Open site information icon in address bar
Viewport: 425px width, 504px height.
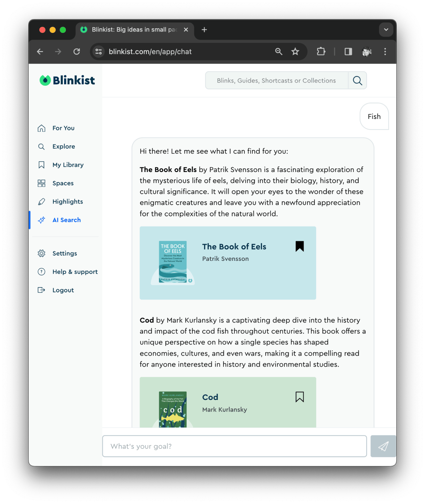click(x=98, y=52)
